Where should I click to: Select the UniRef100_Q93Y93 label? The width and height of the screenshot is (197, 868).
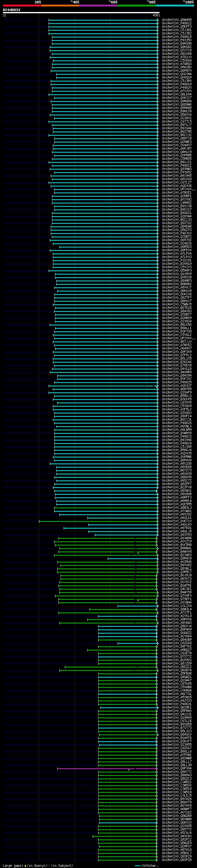click(x=176, y=535)
